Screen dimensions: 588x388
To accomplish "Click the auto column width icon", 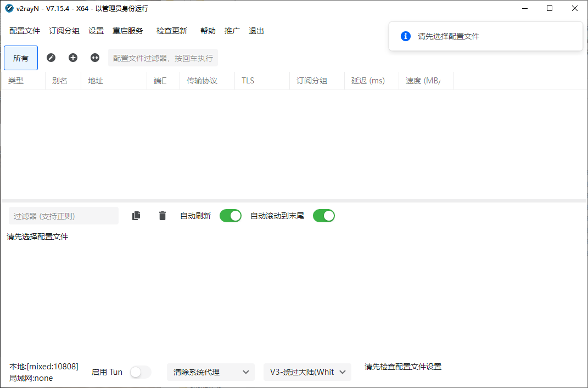I will click(95, 58).
